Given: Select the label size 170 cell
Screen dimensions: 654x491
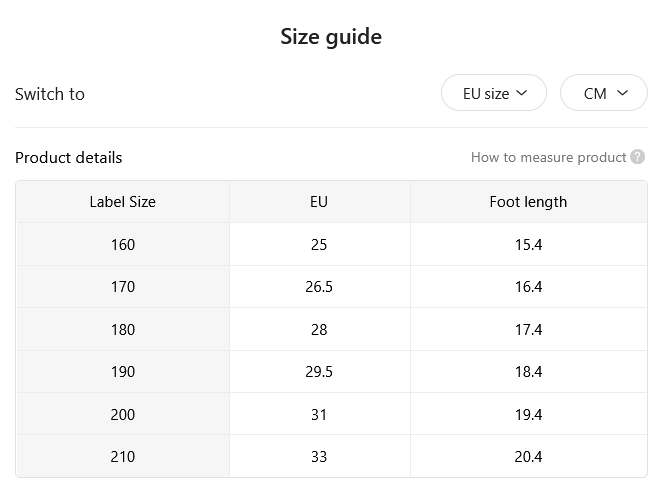Looking at the screenshot, I should click(123, 287).
